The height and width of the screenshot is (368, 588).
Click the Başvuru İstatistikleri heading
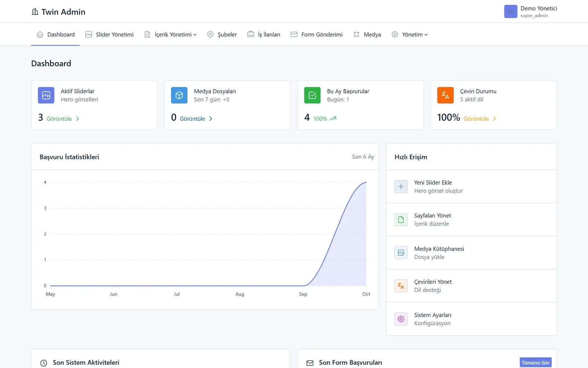[69, 157]
